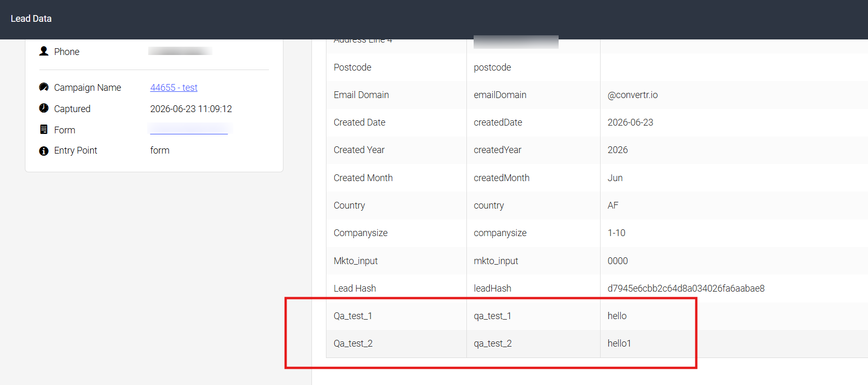The image size is (868, 385).
Task: Click the Campaign Name palette icon
Action: click(44, 87)
